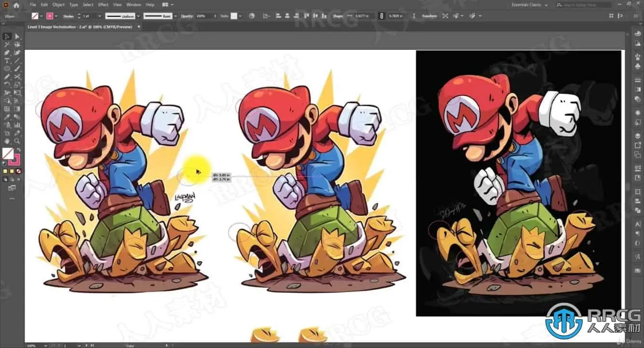Pick the Type tool

pyautogui.click(x=7, y=60)
